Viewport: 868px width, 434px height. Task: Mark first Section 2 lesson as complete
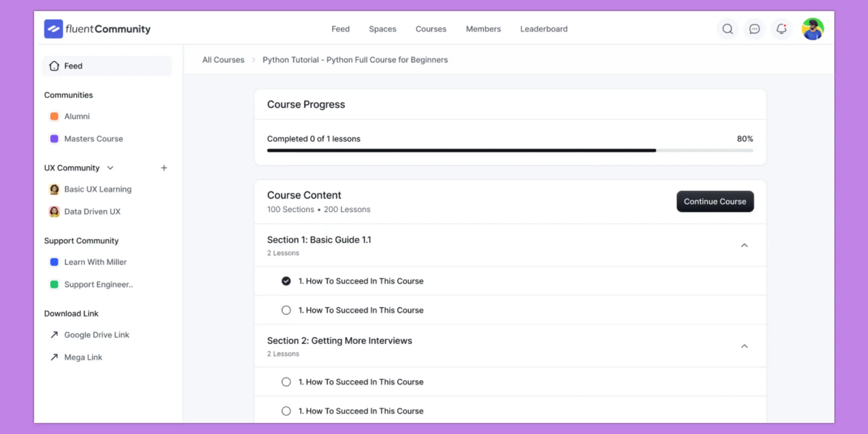[x=286, y=382]
